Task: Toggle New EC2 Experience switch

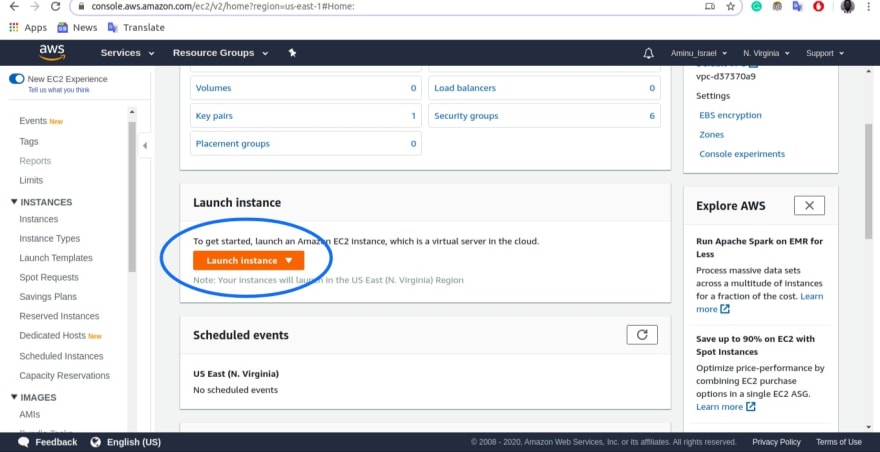Action: pos(17,79)
